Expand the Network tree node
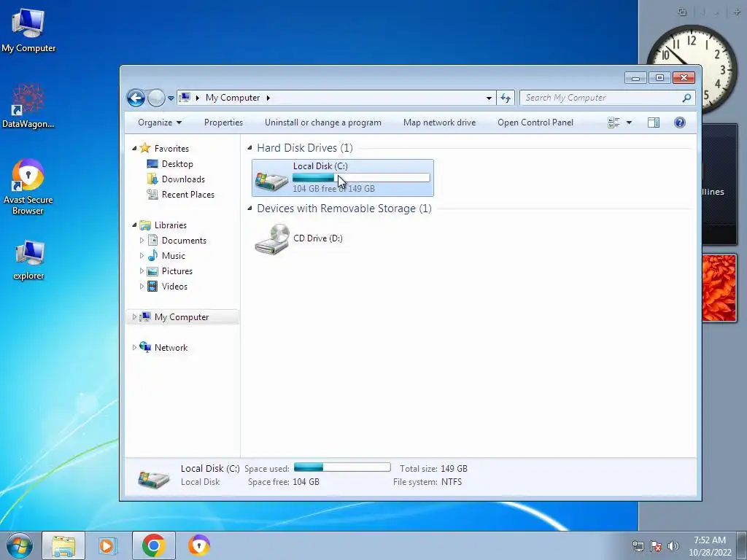747x560 pixels. pos(134,348)
